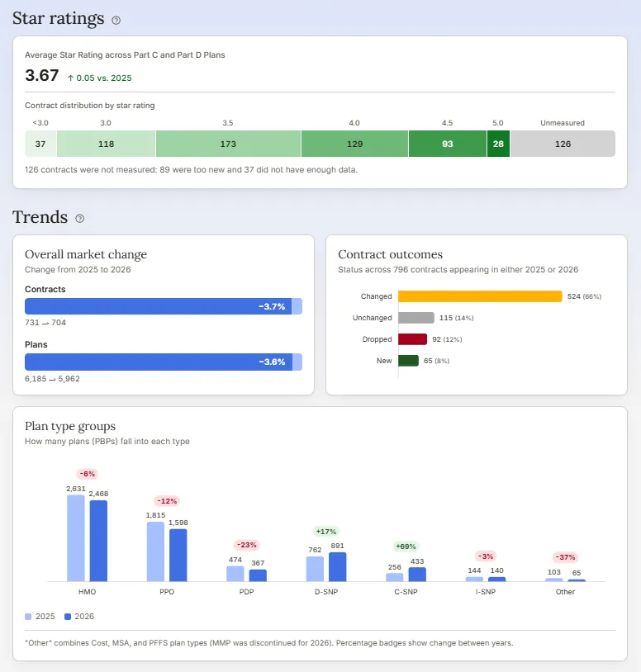Select the Unmeasured segment showing 126

563,144
